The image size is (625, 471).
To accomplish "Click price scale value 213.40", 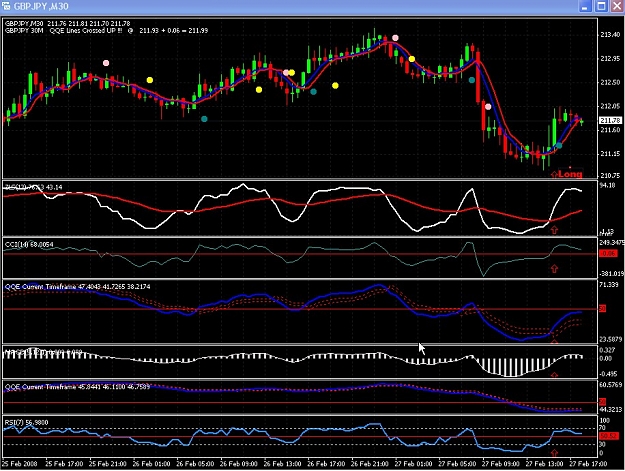I will pyautogui.click(x=610, y=35).
